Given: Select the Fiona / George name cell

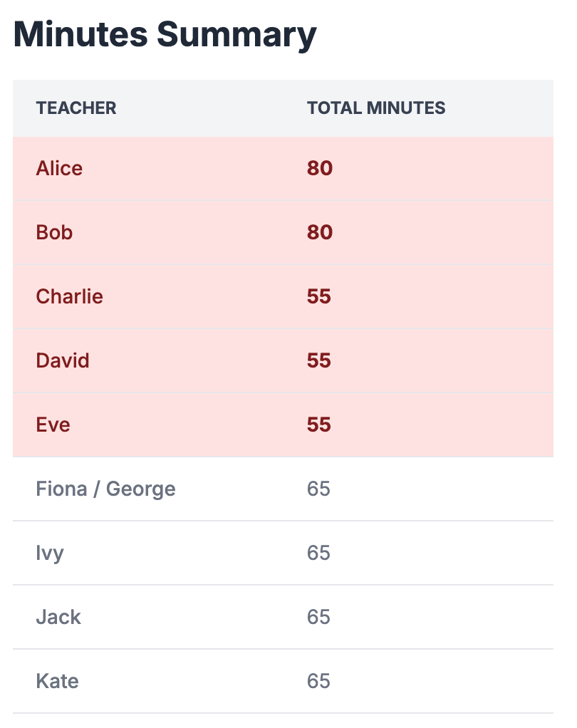Looking at the screenshot, I should click(x=106, y=489).
